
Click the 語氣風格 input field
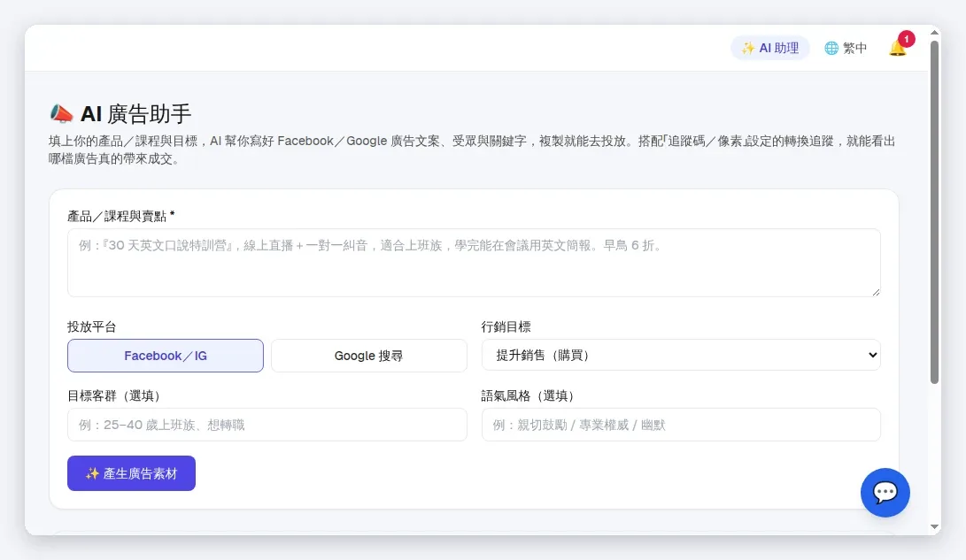681,425
